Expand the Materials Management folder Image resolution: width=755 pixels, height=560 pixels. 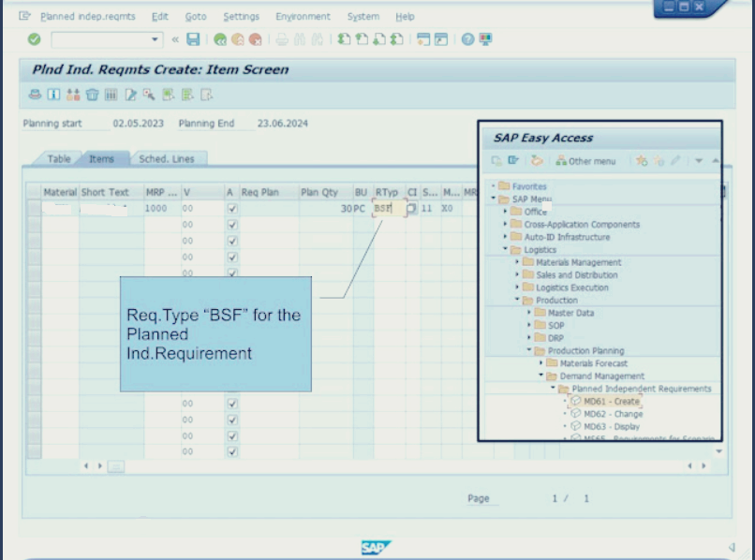[517, 262]
